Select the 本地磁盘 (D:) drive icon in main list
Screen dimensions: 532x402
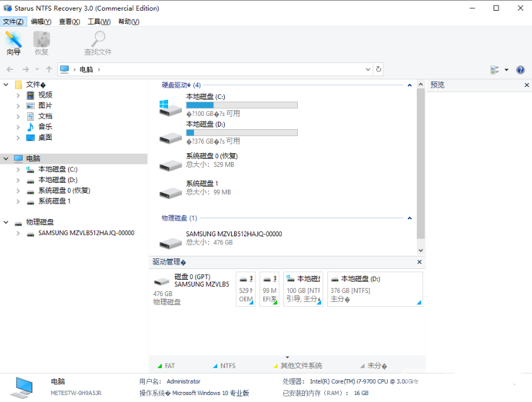(x=171, y=137)
